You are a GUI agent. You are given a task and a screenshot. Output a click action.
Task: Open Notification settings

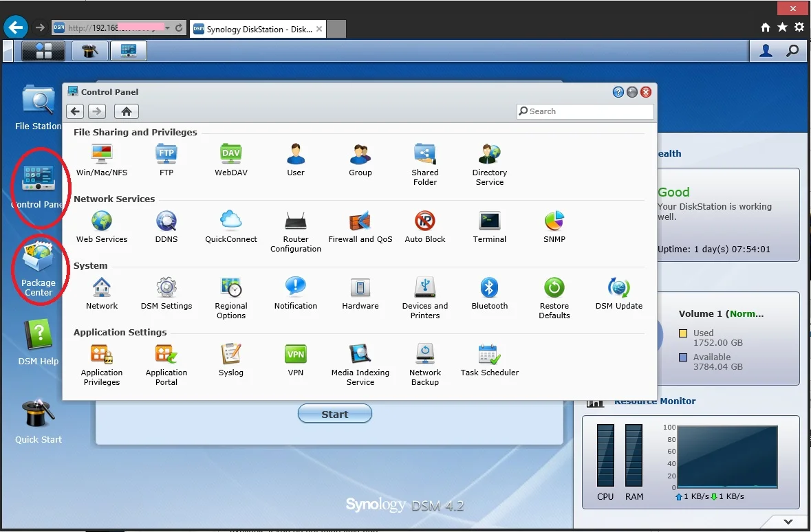pyautogui.click(x=295, y=293)
